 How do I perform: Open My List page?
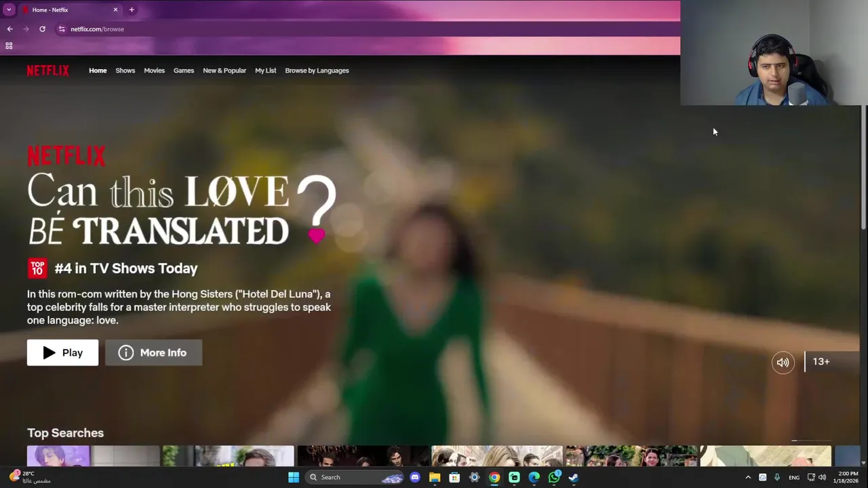(x=265, y=70)
